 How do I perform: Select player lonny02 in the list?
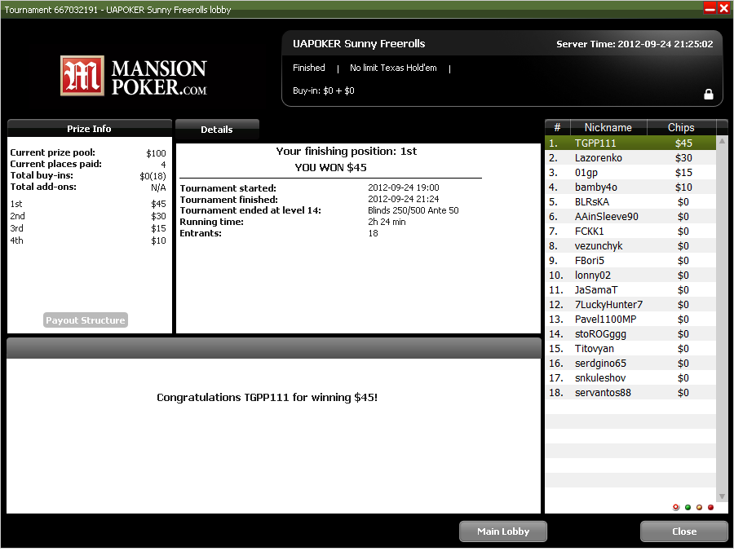click(x=630, y=275)
